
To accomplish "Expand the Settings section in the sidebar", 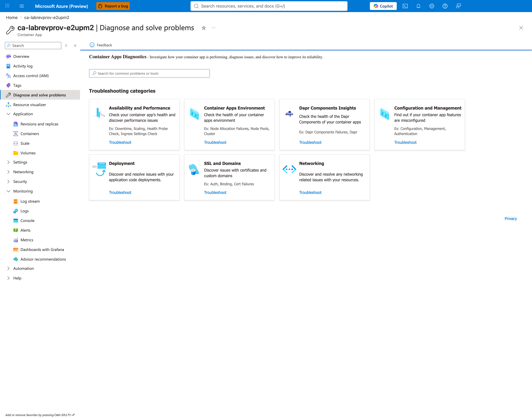I will [8, 162].
